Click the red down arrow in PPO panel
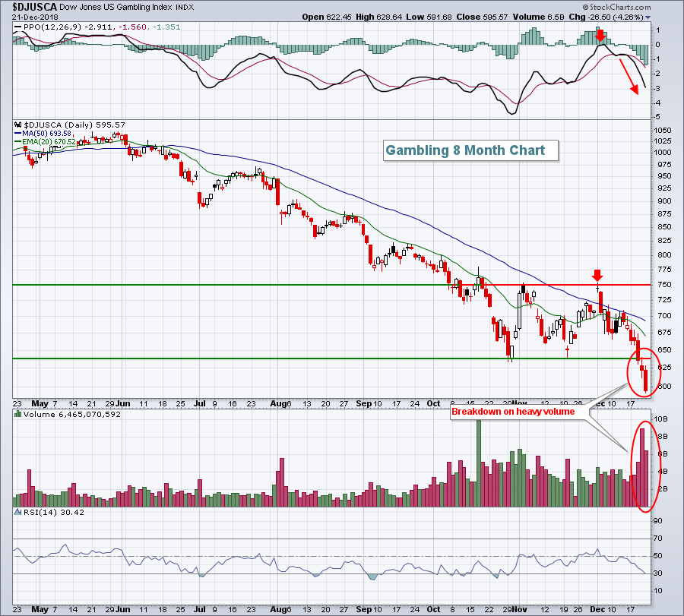 click(x=600, y=35)
